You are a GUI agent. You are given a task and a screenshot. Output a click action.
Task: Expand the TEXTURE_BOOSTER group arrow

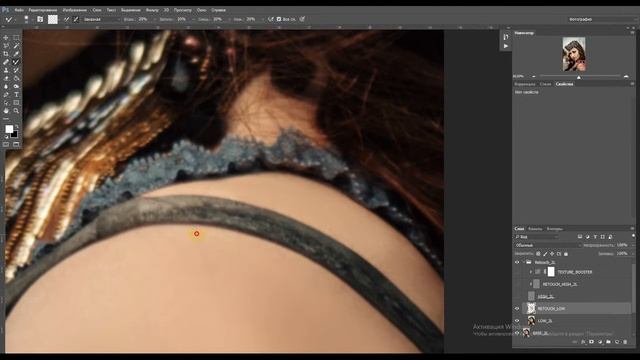pyautogui.click(x=531, y=272)
